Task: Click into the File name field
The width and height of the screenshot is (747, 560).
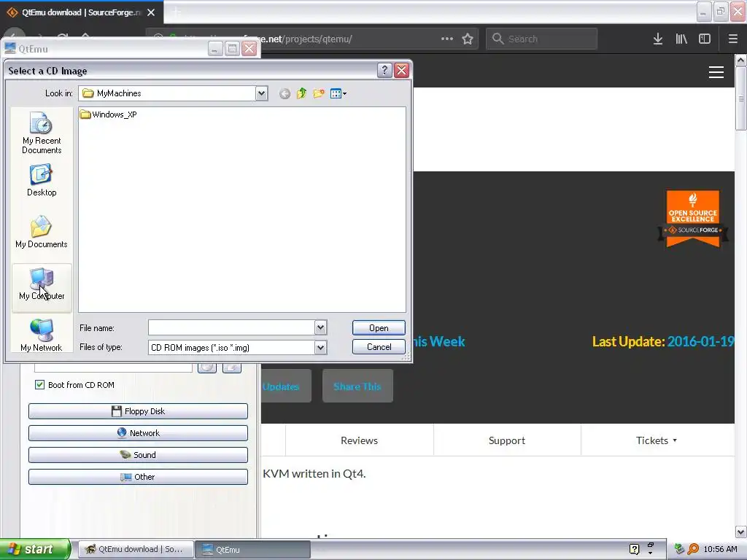Action: point(231,327)
